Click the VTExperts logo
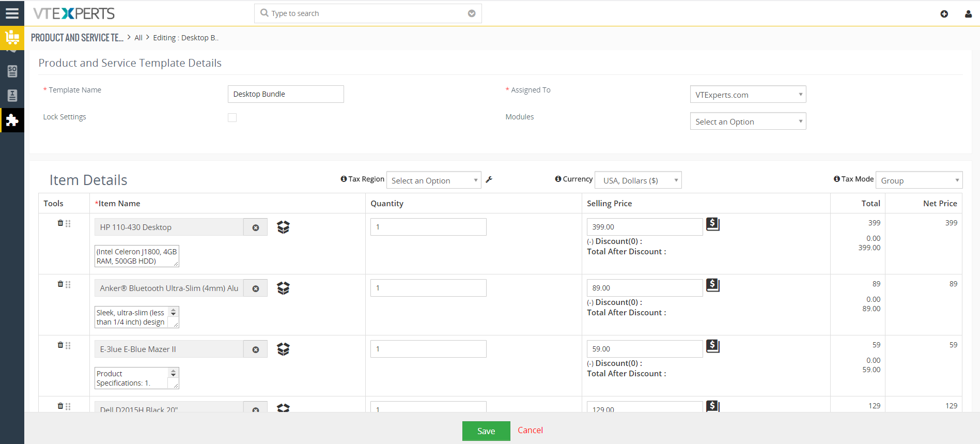This screenshot has width=980, height=444. click(x=74, y=13)
